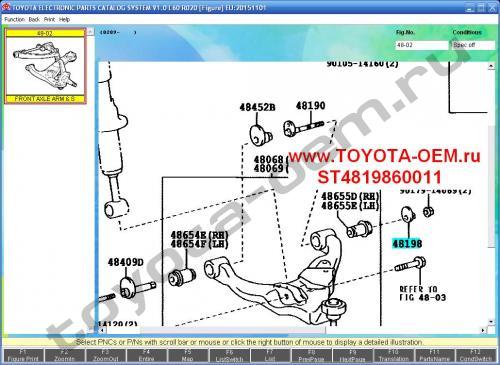
Task: Click the diagram's horizontal scrollbar right arrow
Action: (x=483, y=330)
